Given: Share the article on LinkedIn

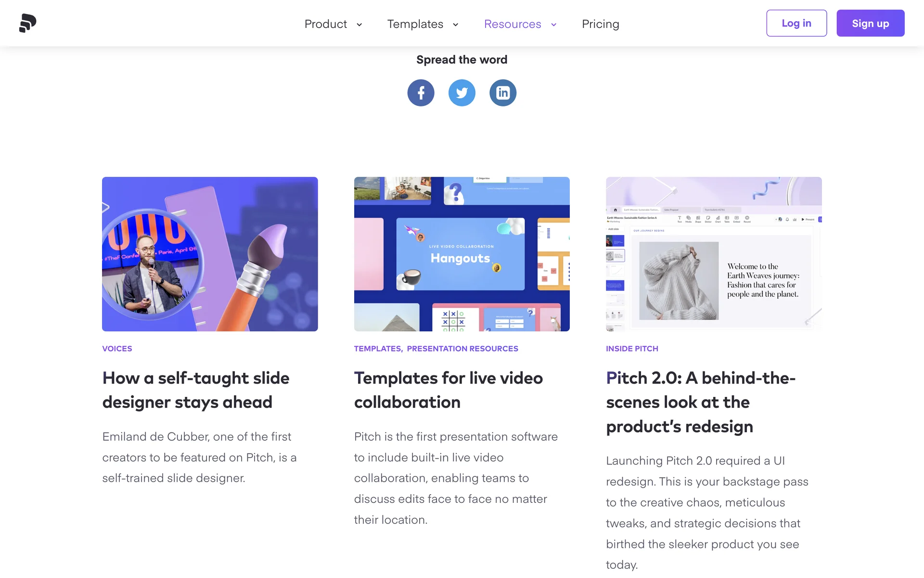Looking at the screenshot, I should [503, 92].
